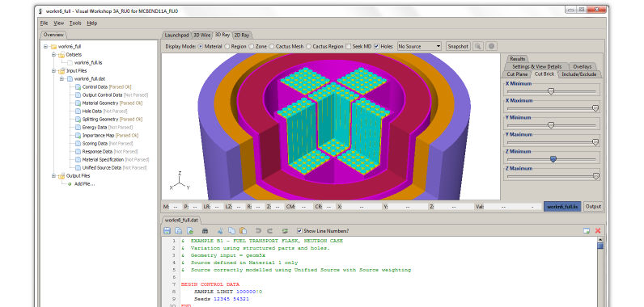Select Zone display mode radio

pos(252,47)
